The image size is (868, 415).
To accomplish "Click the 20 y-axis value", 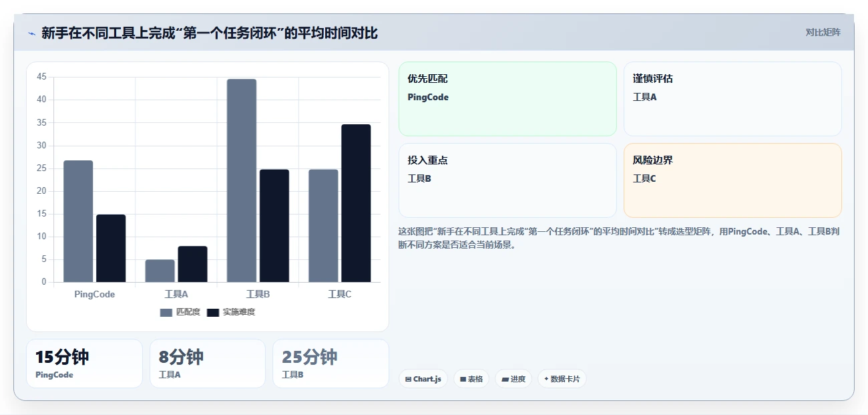I will click(41, 191).
